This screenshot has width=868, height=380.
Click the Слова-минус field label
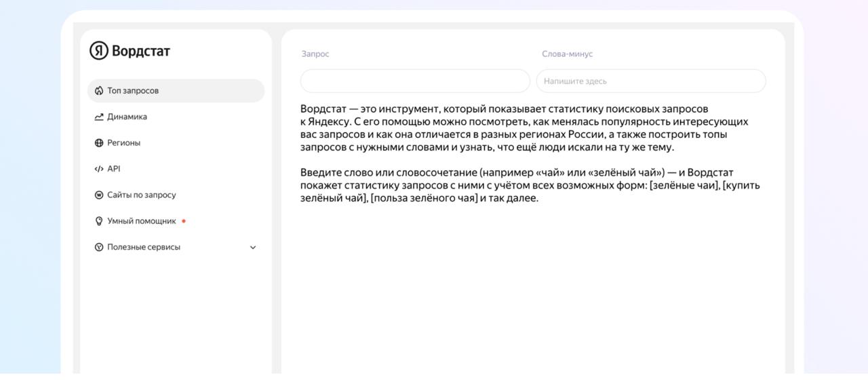[x=568, y=54]
